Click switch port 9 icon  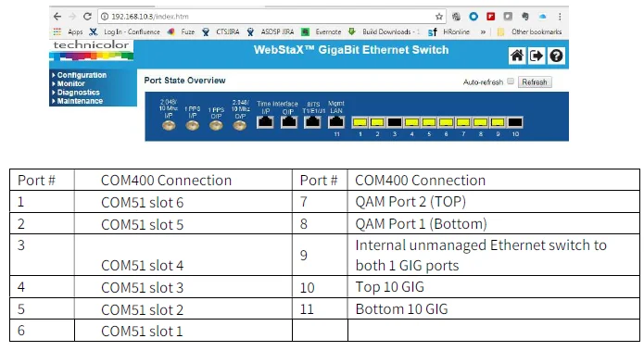[498, 122]
